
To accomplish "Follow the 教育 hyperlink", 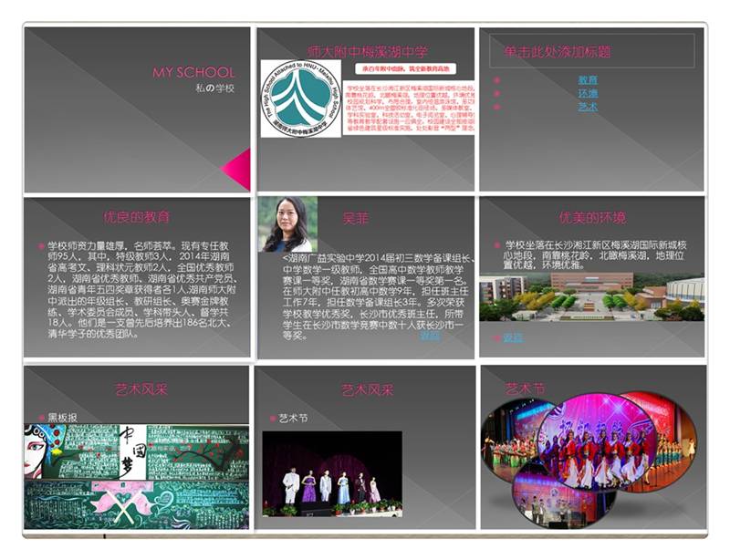I will (x=588, y=80).
